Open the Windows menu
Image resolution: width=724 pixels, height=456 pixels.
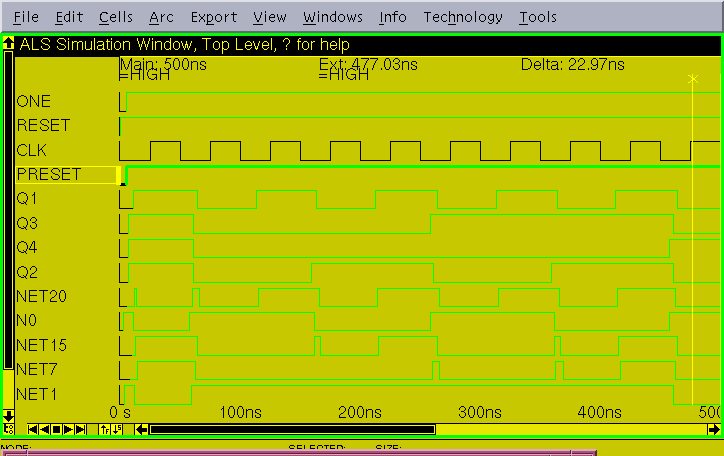pos(333,17)
